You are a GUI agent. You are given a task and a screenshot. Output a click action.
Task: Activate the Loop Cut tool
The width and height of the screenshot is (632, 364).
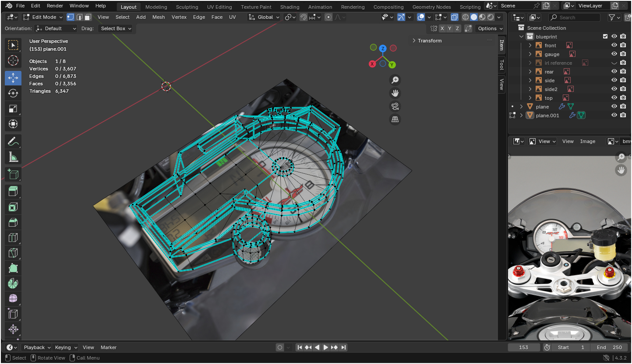(x=13, y=238)
